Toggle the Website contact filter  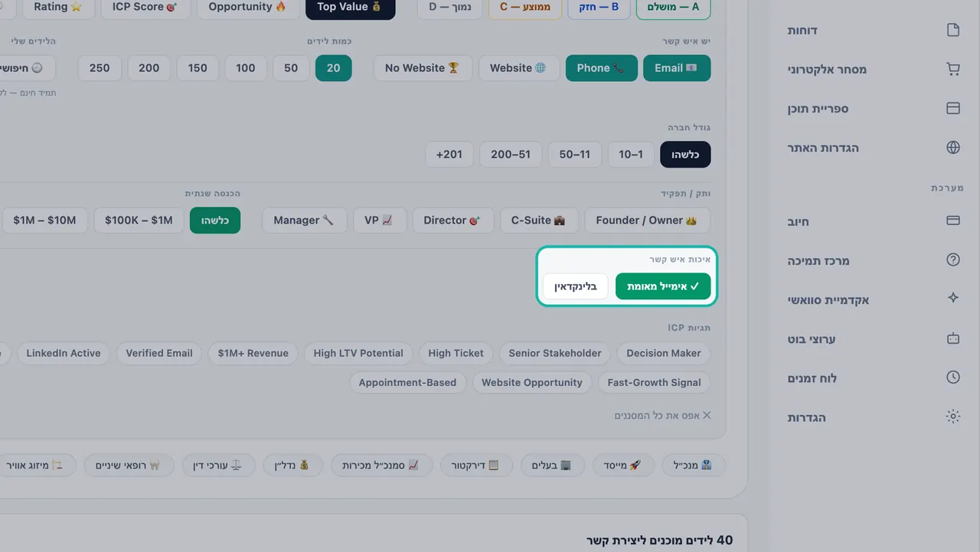[518, 67]
